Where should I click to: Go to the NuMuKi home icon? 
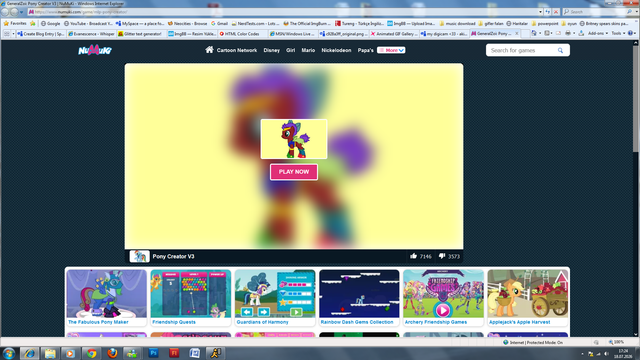pyautogui.click(x=209, y=50)
